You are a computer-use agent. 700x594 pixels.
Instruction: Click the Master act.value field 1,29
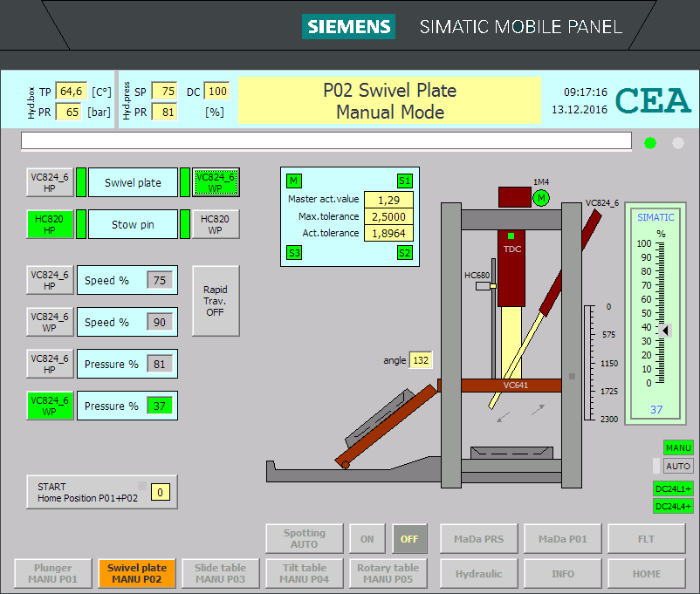(x=388, y=200)
